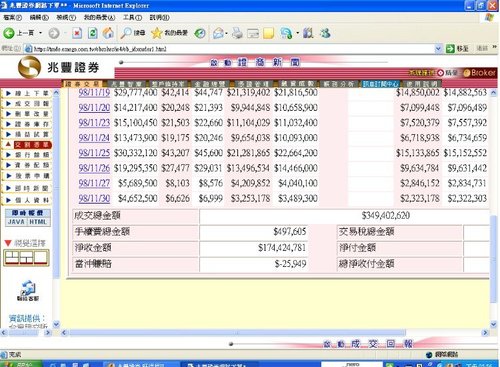
Task: Expand the address bar dropdown arrow
Action: 438,49
